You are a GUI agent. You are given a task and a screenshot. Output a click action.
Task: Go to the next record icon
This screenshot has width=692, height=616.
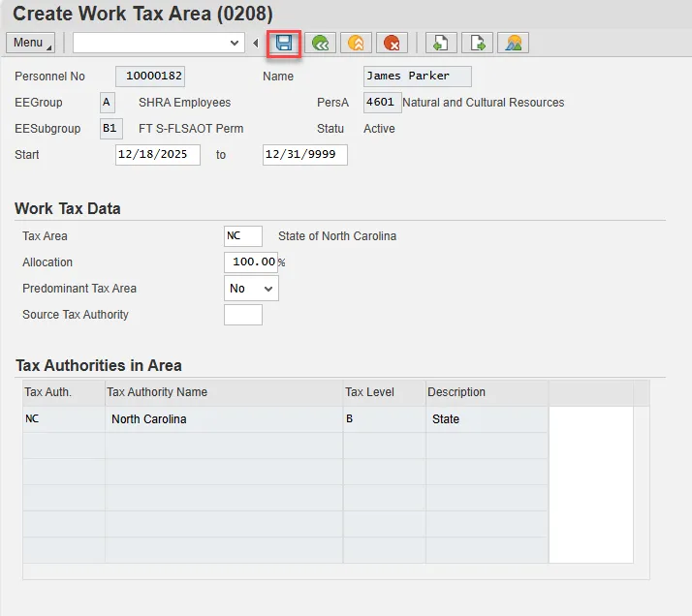[477, 43]
